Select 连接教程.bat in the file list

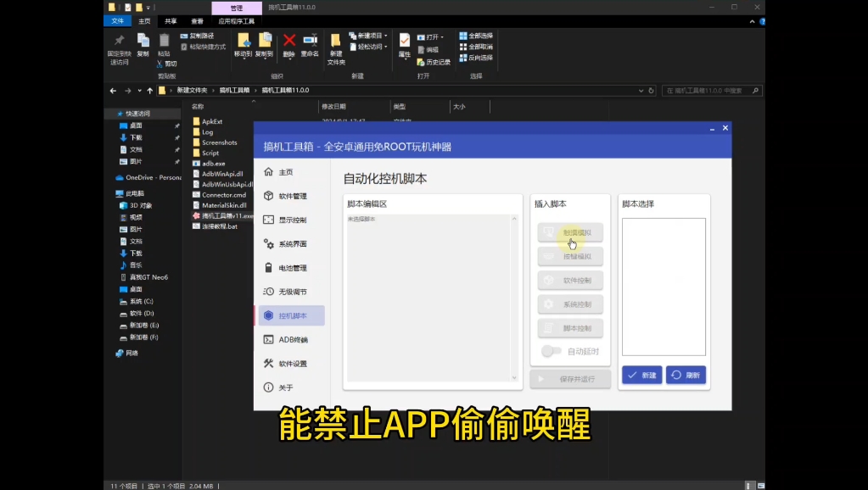tap(219, 226)
